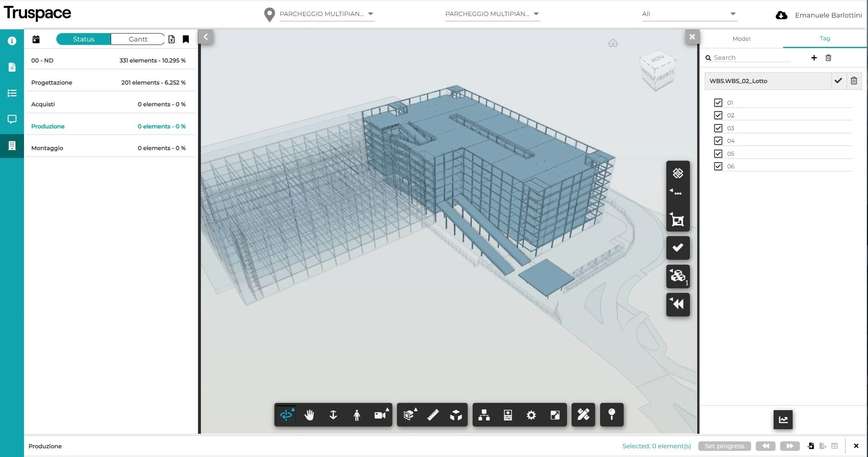Open the Model Browser hierarchy icon

pos(484,415)
